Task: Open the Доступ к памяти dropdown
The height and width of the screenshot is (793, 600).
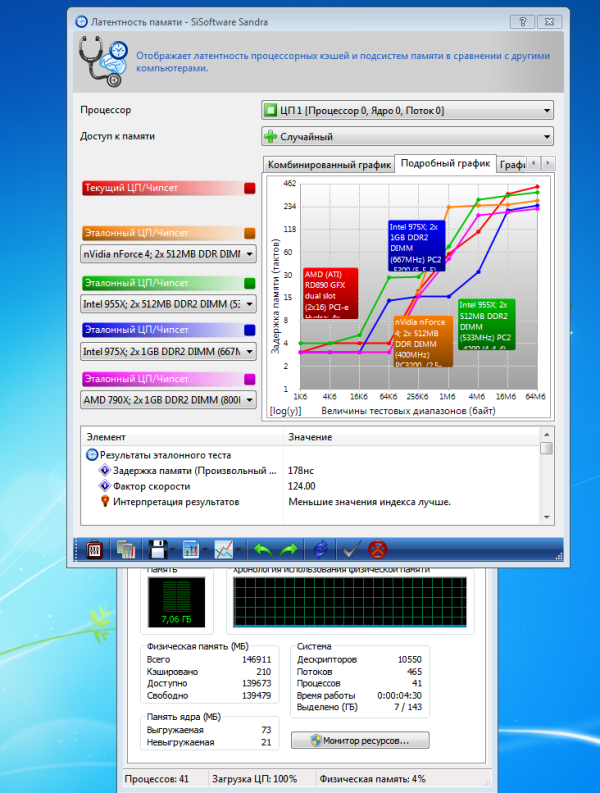Action: (407, 137)
